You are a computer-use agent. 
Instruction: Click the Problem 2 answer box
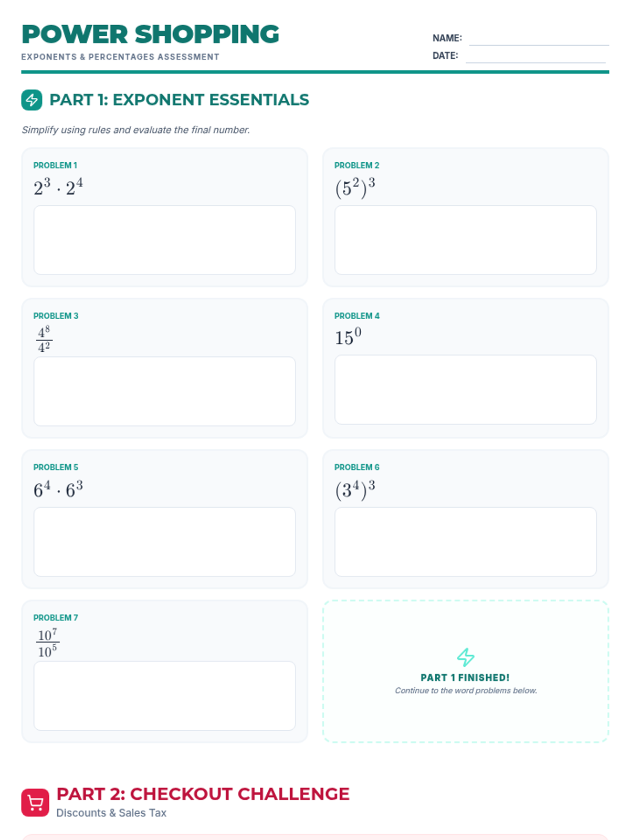[466, 240]
